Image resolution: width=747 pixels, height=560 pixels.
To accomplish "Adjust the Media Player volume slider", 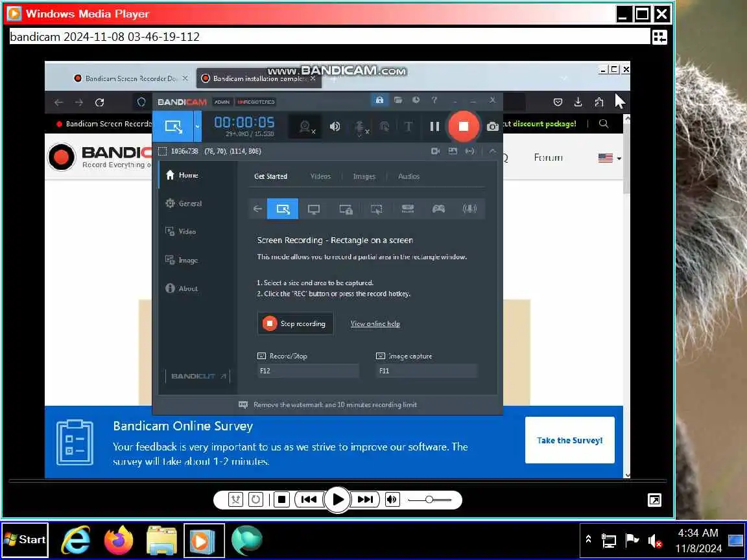I will [x=429, y=500].
